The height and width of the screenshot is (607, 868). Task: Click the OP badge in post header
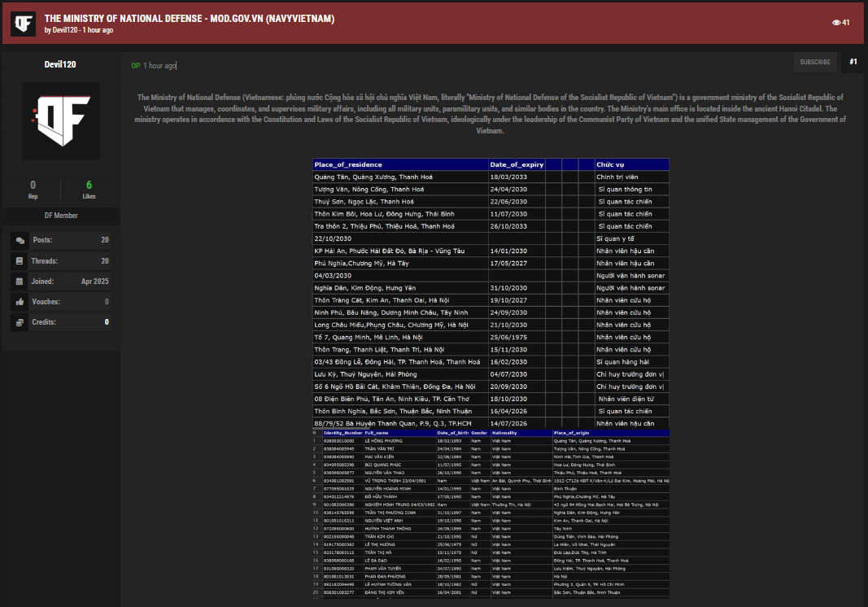pos(136,66)
